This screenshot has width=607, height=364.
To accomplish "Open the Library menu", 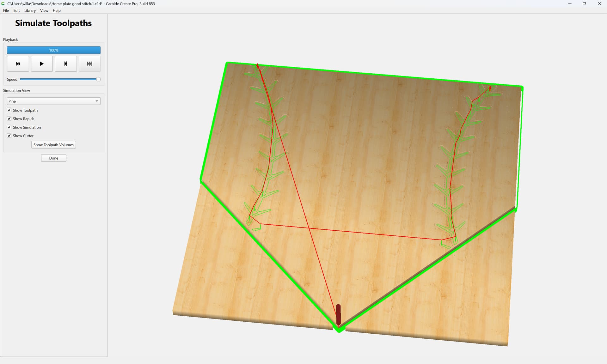I will 30,10.
